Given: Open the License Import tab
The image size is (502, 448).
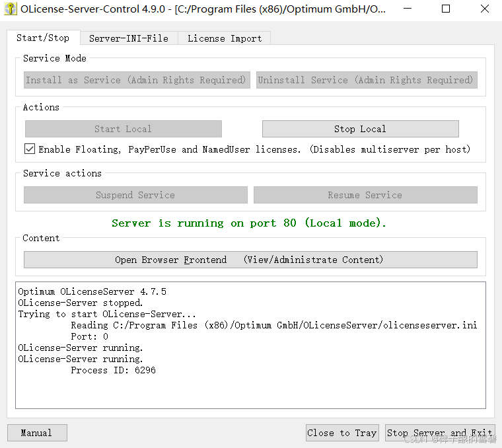Looking at the screenshot, I should click(225, 38).
